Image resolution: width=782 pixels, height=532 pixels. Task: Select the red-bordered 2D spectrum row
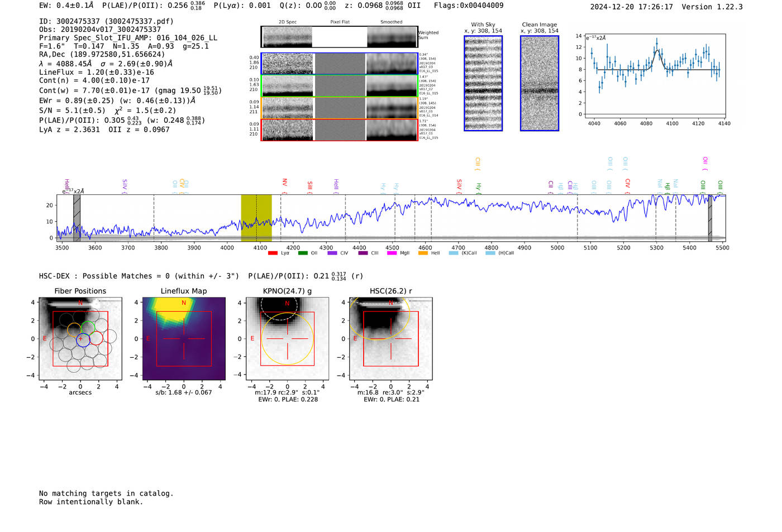[339, 130]
